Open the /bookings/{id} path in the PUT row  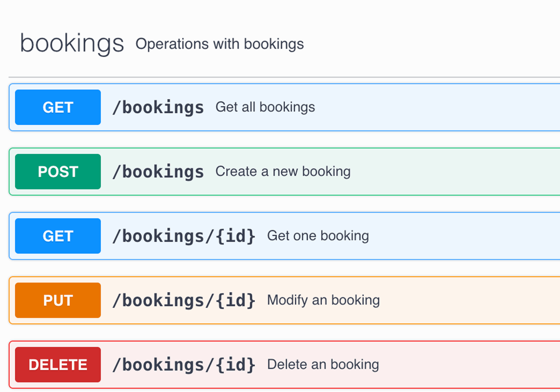click(x=184, y=300)
